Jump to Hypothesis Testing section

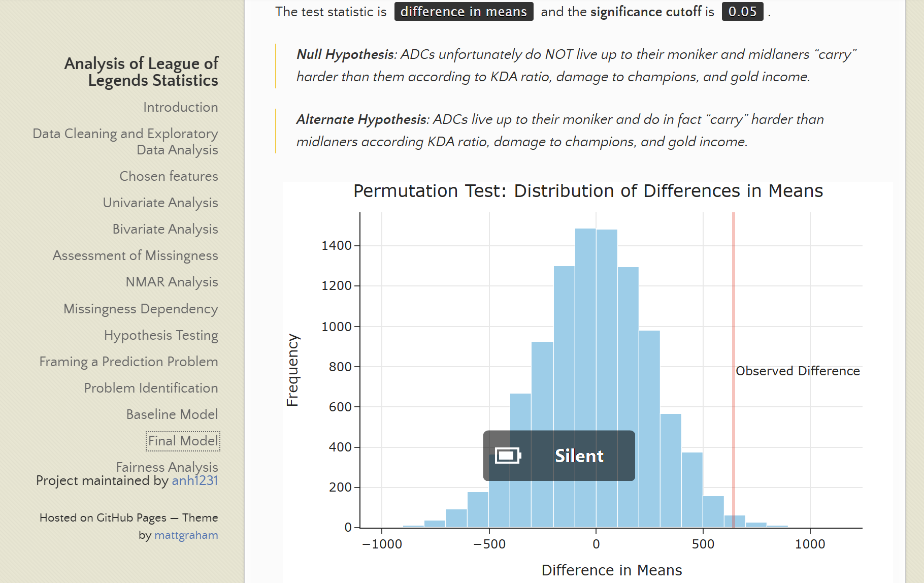(161, 335)
